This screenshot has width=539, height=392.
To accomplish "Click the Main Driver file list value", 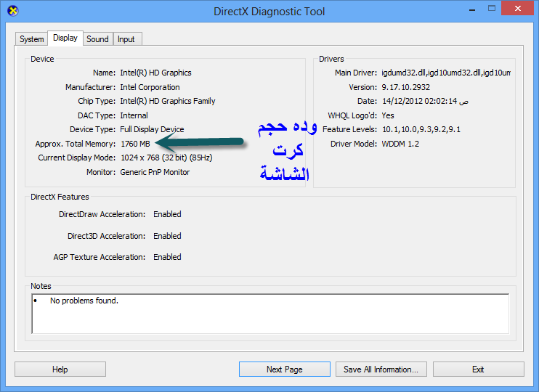I will click(x=446, y=73).
